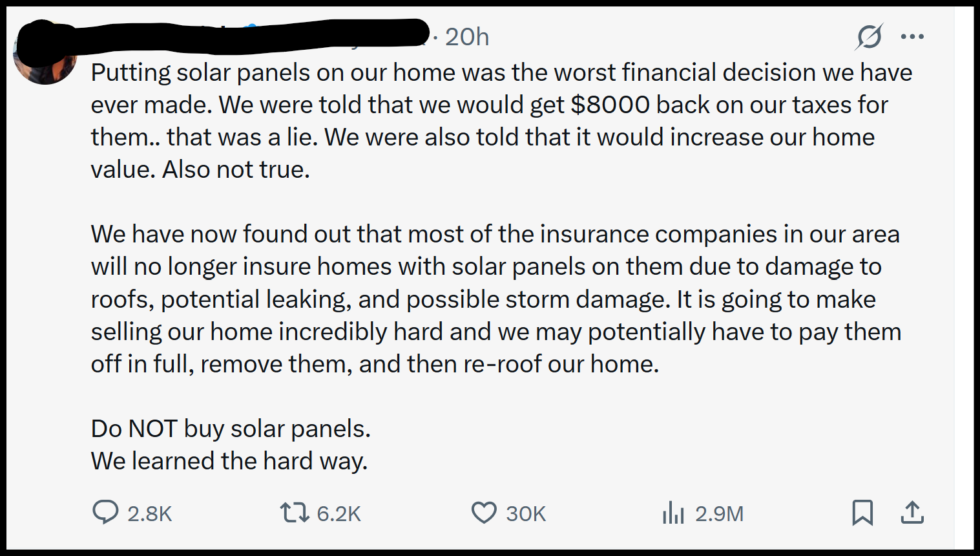The image size is (980, 556).
Task: Open the author's profile avatar
Action: click(44, 53)
